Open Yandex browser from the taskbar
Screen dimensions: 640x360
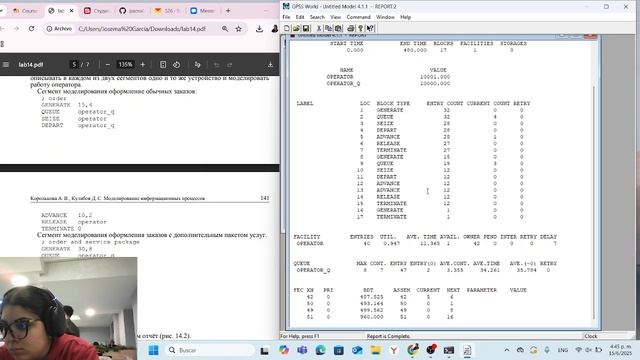click(394, 350)
